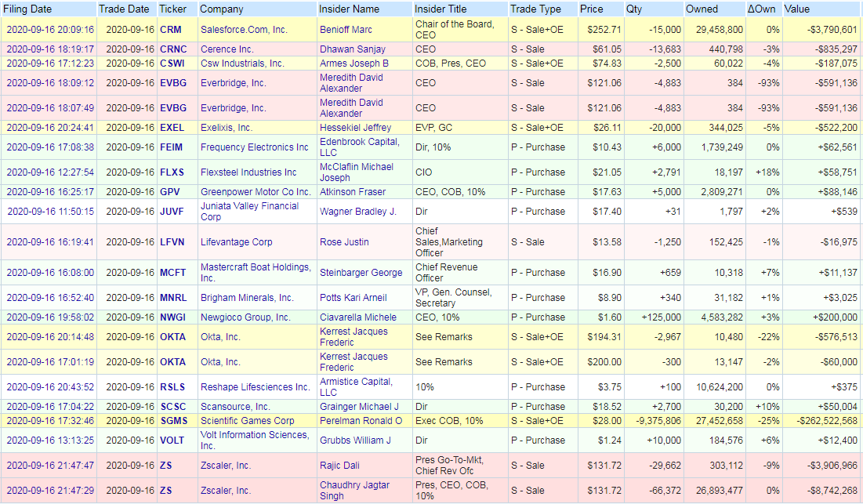863x504 pixels.
Task: Sort table by Insider Name header
Action: [349, 9]
